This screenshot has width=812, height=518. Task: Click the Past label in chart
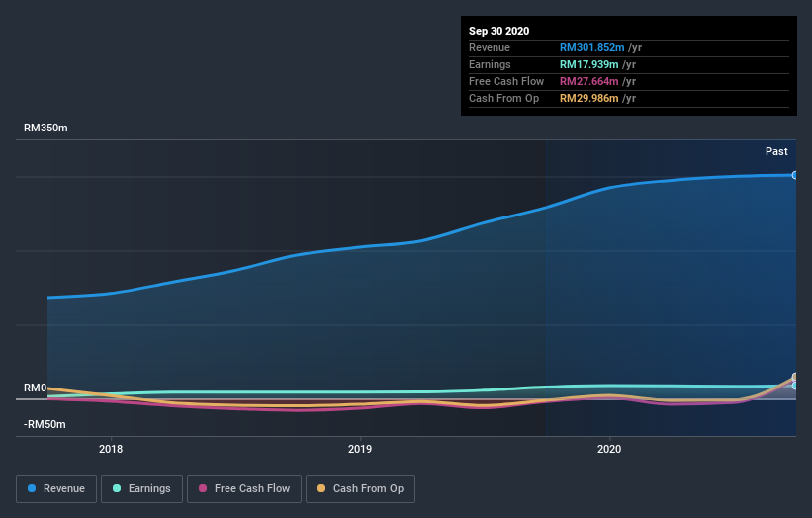coord(776,151)
